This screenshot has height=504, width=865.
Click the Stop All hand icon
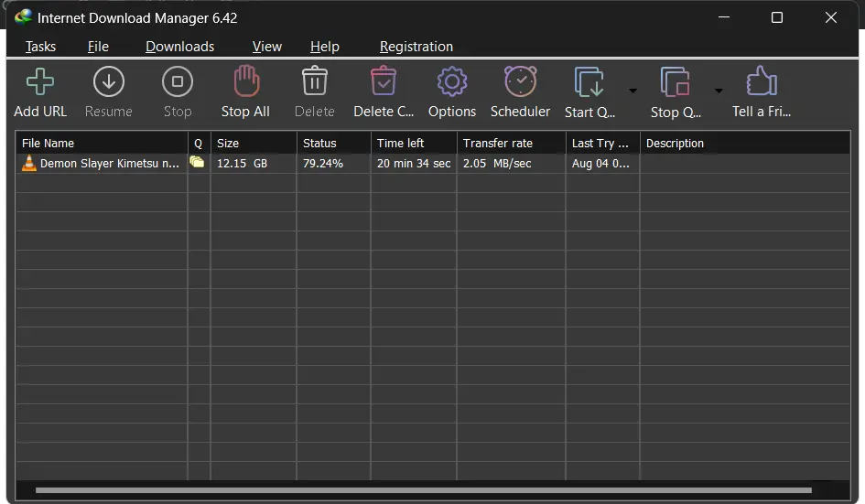coord(246,81)
